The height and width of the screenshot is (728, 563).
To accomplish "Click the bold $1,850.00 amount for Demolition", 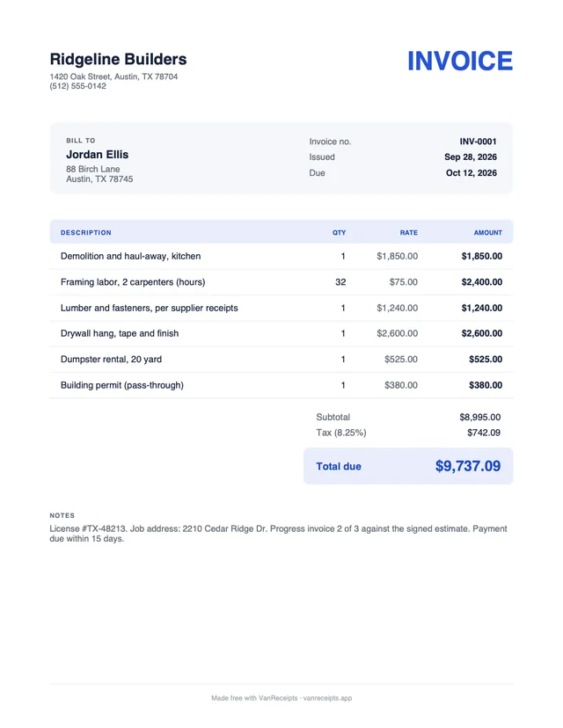I will 482,256.
